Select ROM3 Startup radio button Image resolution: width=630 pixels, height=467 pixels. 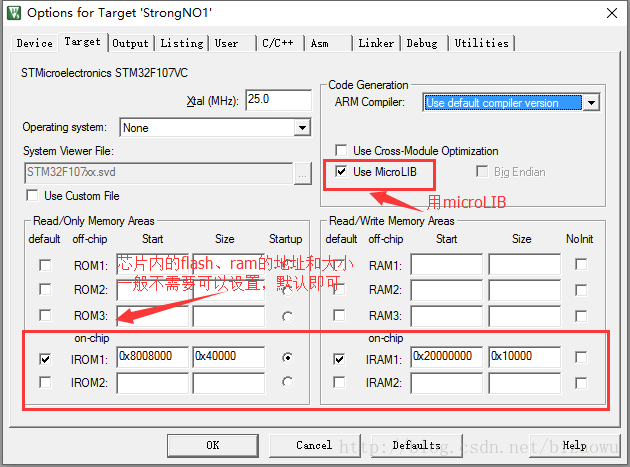[287, 317]
